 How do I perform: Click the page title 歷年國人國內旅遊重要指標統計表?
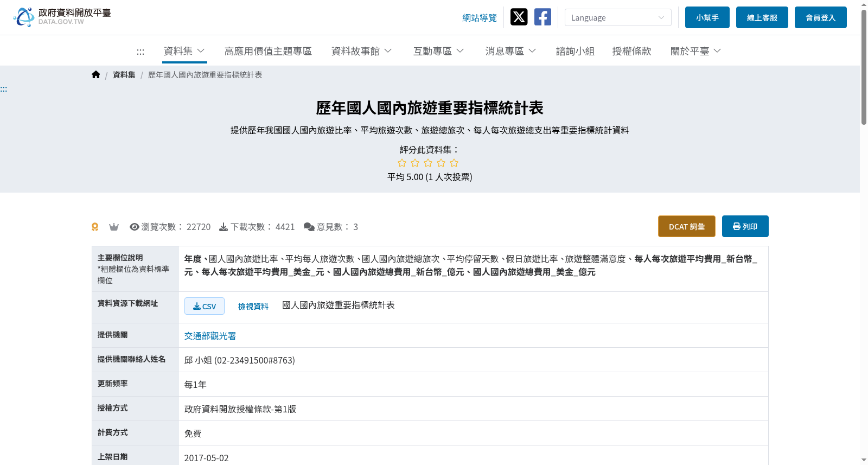430,108
